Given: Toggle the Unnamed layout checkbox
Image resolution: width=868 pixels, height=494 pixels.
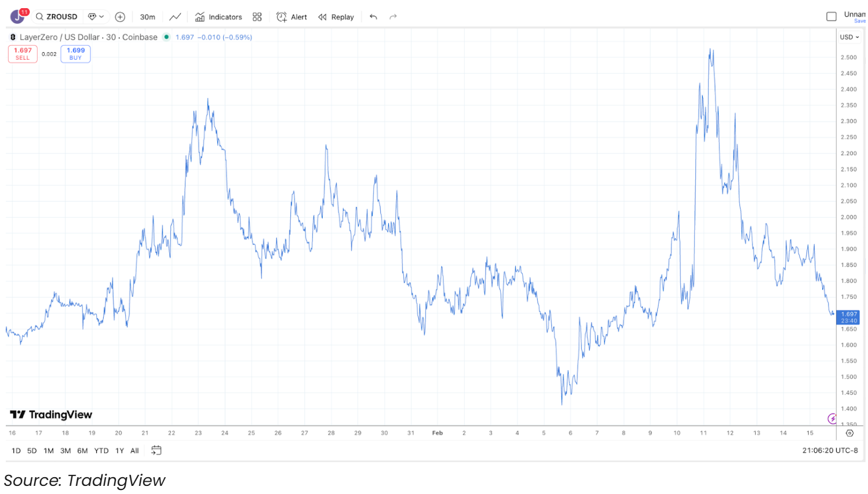Looking at the screenshot, I should click(x=832, y=17).
